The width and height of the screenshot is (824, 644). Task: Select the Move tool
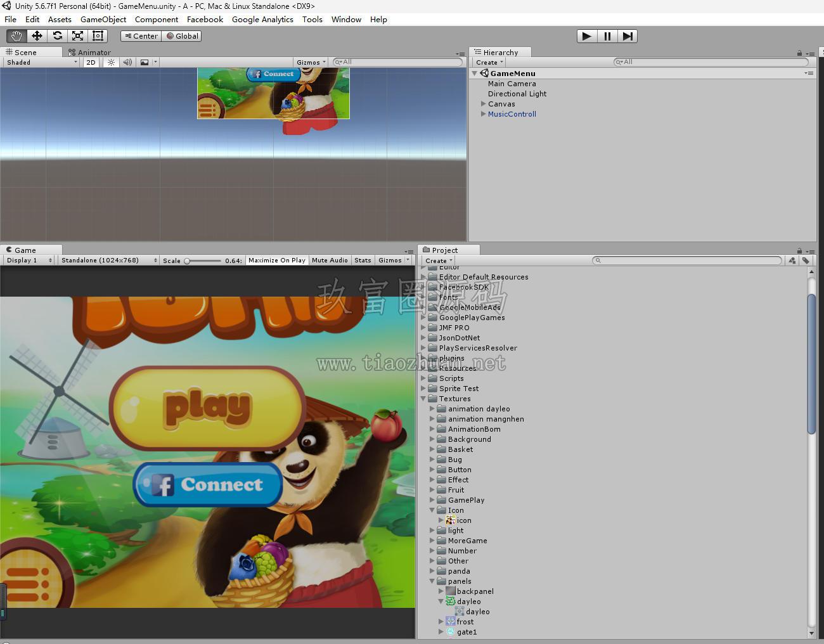pos(37,36)
